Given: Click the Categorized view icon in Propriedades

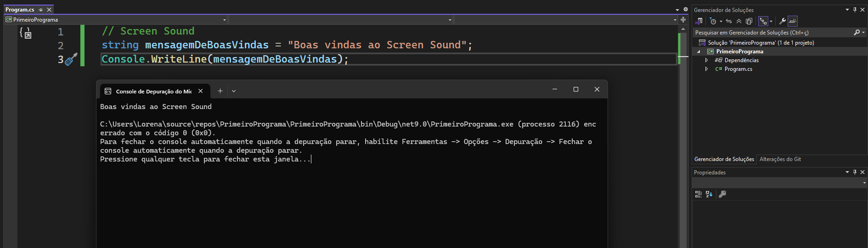Looking at the screenshot, I should click(x=699, y=194).
